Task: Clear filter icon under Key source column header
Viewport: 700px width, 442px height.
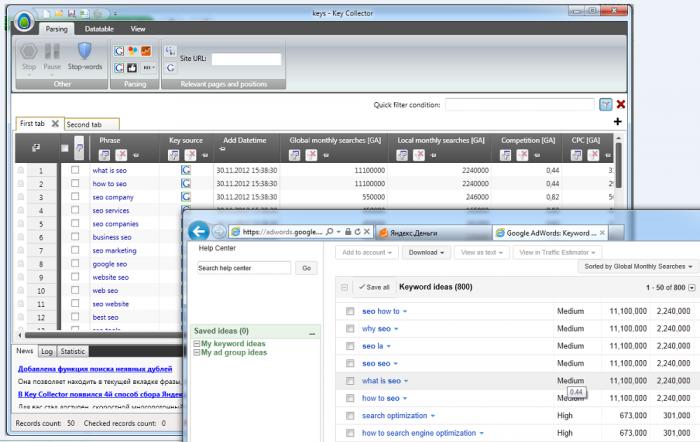Action: click(x=191, y=155)
